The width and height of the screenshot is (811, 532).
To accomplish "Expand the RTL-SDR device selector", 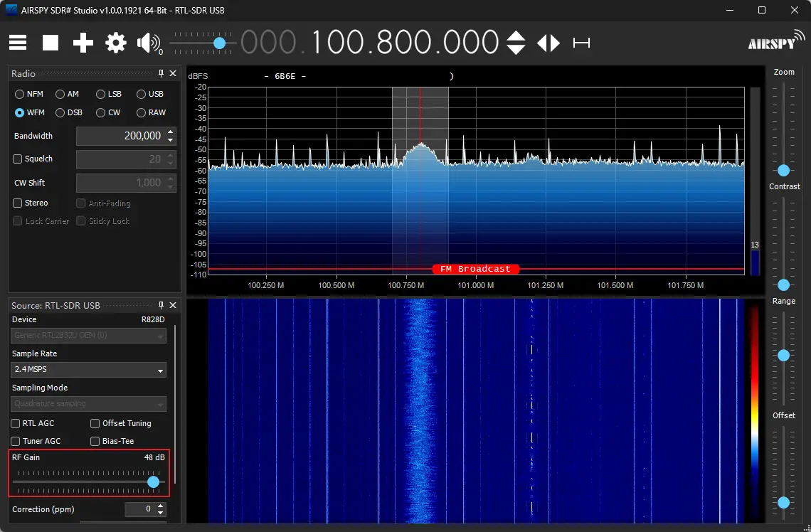I will click(x=88, y=336).
